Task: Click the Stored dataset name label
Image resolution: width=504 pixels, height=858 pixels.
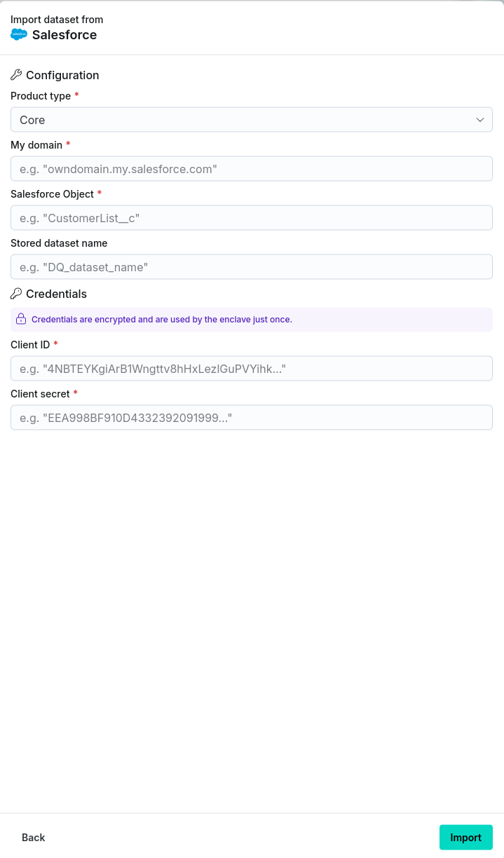Action: (59, 243)
